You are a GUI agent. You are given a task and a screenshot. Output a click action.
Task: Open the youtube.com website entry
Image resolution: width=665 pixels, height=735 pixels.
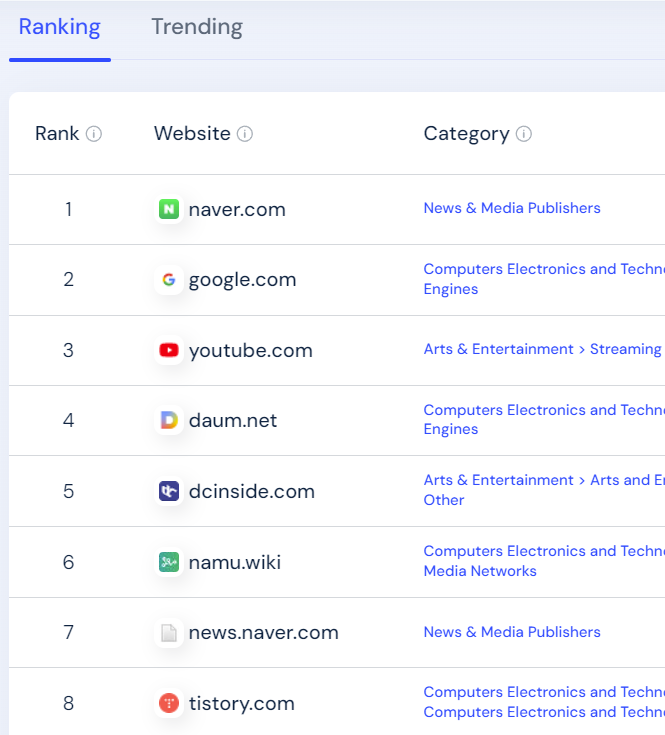(251, 351)
